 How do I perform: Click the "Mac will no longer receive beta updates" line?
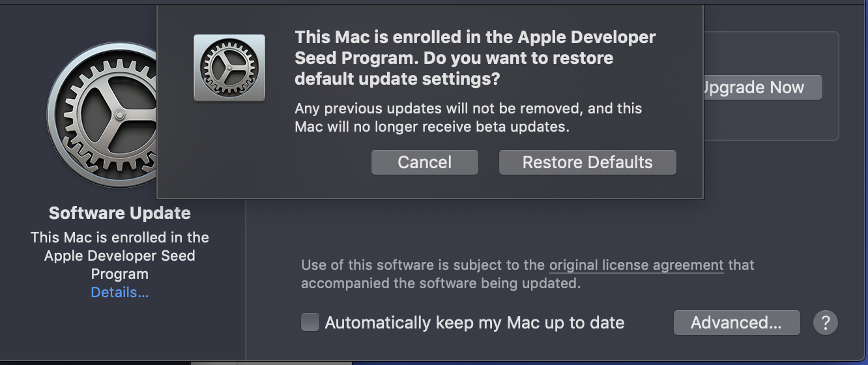[x=432, y=127]
